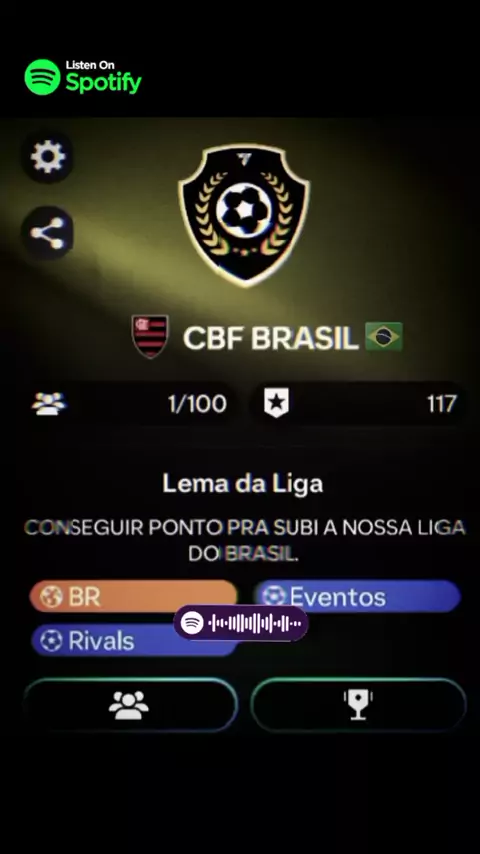Tap the league motto text
Image resolution: width=480 pixels, height=854 pixels.
pos(245,541)
